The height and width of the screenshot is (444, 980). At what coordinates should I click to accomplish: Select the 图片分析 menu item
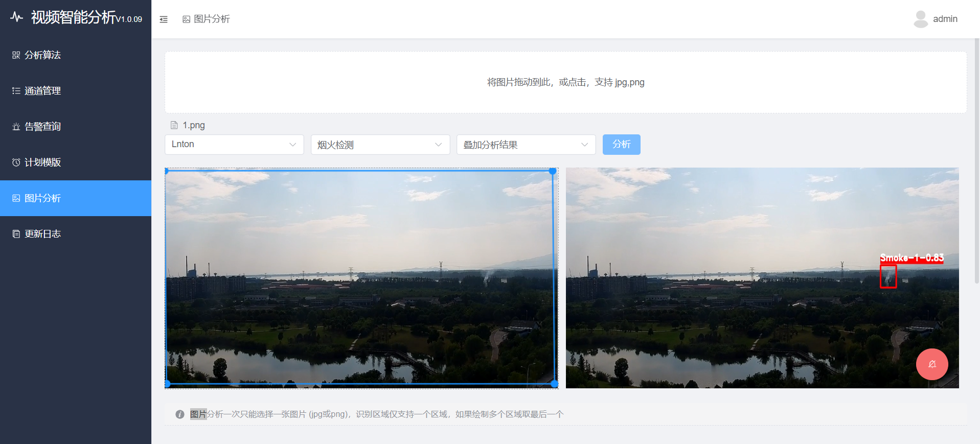pos(76,198)
